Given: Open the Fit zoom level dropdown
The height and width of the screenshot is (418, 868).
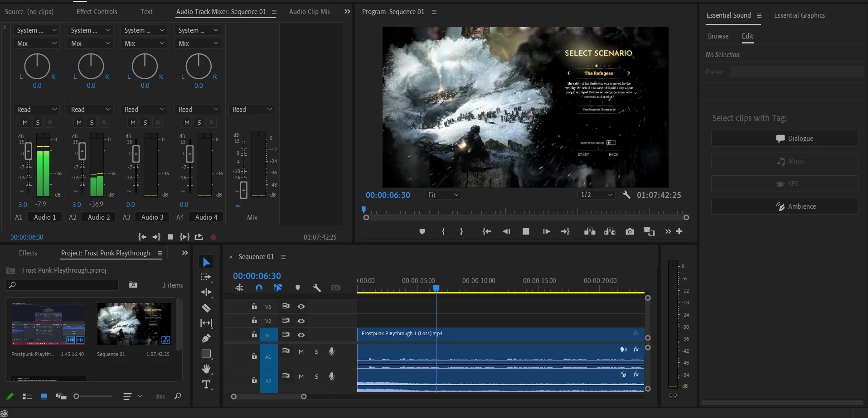Looking at the screenshot, I should [443, 195].
